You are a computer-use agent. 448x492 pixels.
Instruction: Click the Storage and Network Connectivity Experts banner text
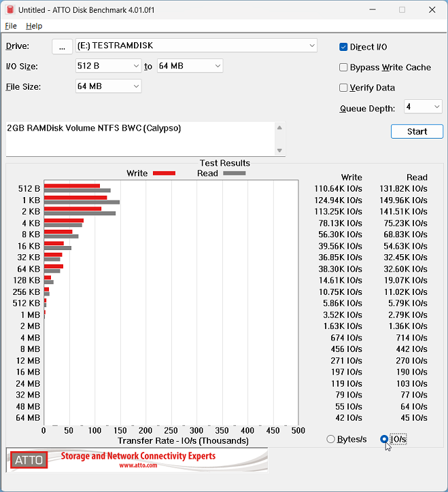(x=138, y=456)
